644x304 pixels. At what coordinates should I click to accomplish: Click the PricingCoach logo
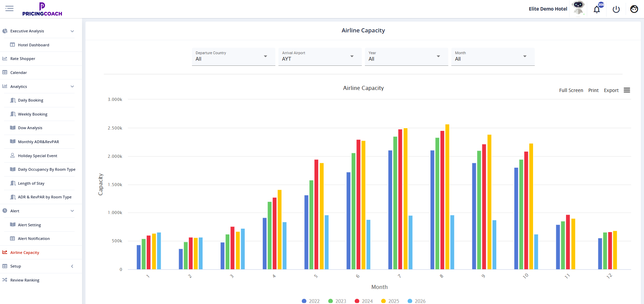(42, 9)
